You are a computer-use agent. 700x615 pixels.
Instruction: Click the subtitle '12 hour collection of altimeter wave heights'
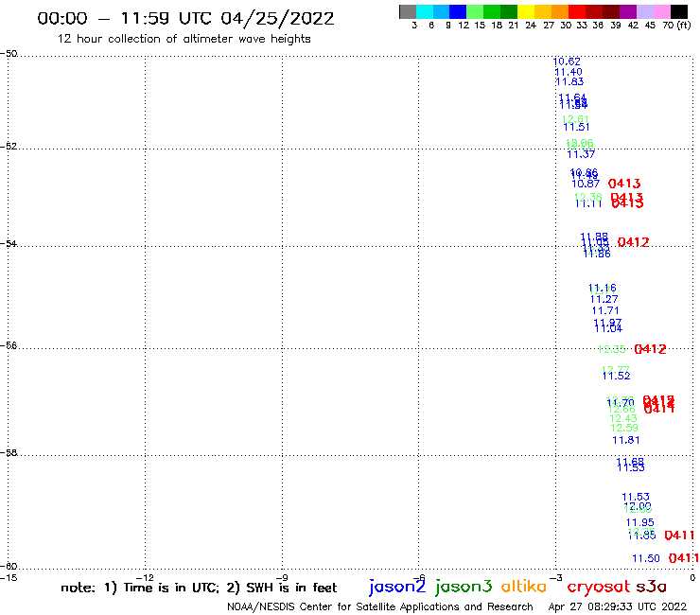tap(184, 39)
